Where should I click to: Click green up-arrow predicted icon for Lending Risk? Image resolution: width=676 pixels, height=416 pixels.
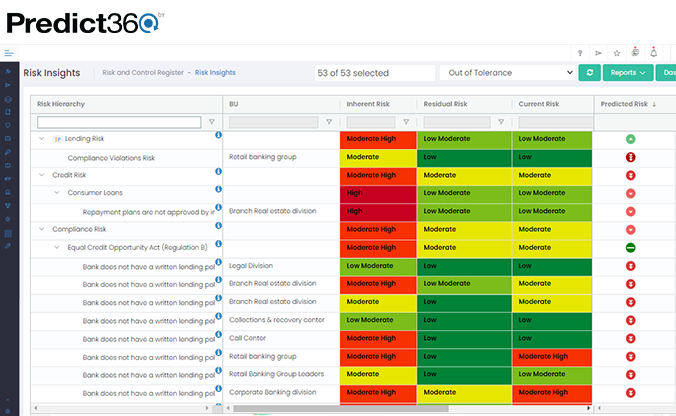630,139
